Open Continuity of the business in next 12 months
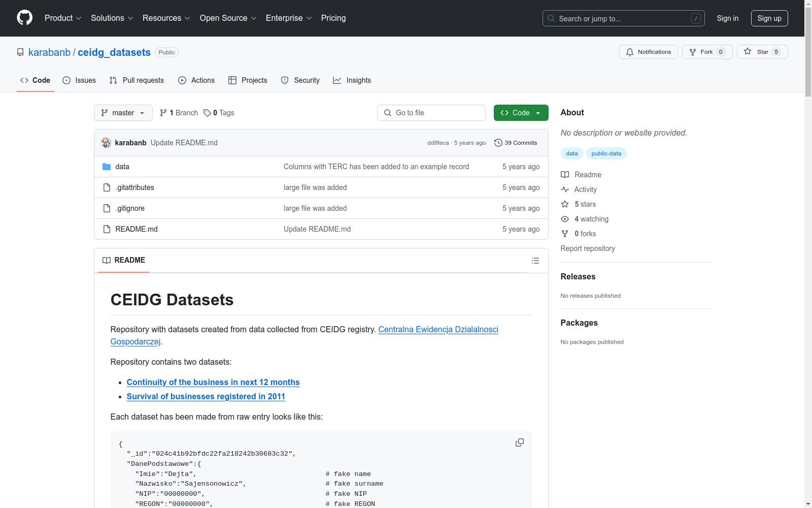This screenshot has width=812, height=508. click(213, 382)
